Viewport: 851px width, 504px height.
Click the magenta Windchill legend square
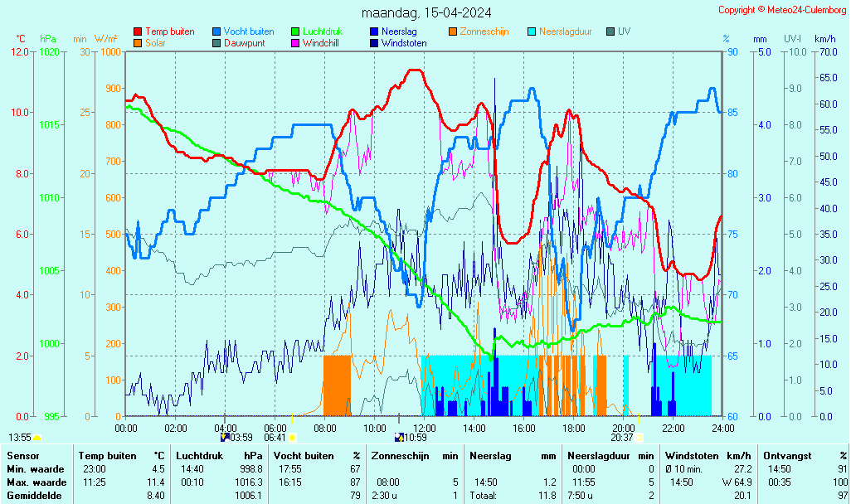coord(296,43)
